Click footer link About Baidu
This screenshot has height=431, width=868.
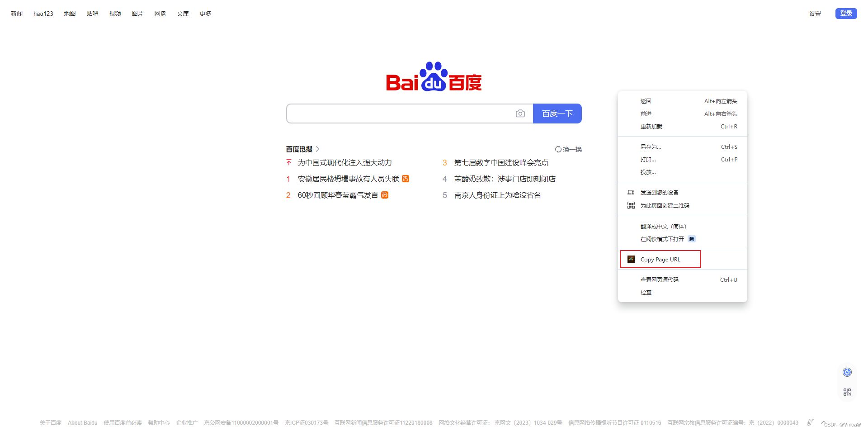[x=83, y=423]
